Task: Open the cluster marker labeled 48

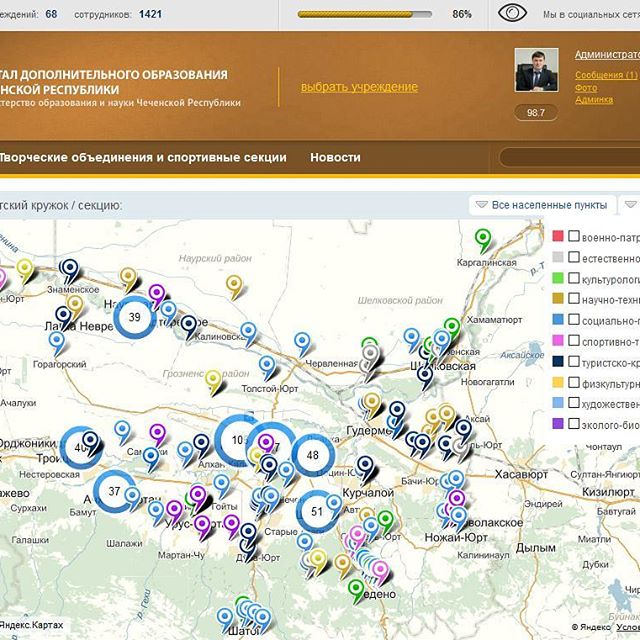Action: coord(312,455)
